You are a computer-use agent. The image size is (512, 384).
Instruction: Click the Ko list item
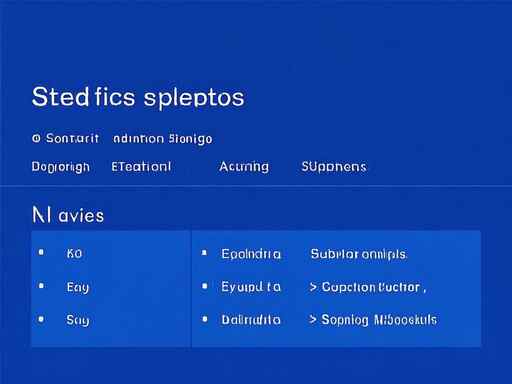click(74, 253)
